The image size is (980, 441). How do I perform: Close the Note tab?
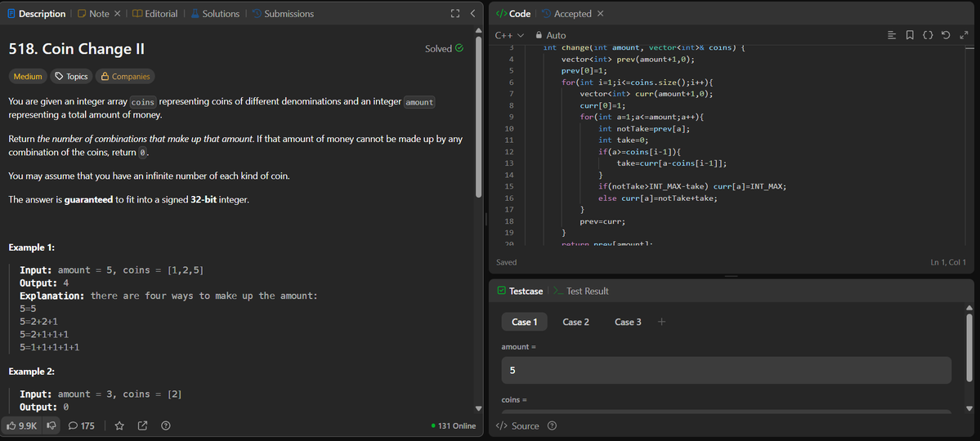coord(117,14)
